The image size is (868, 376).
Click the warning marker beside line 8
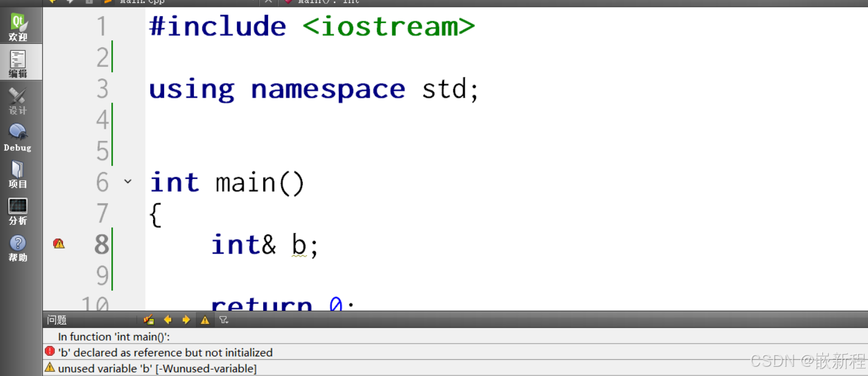coord(58,244)
